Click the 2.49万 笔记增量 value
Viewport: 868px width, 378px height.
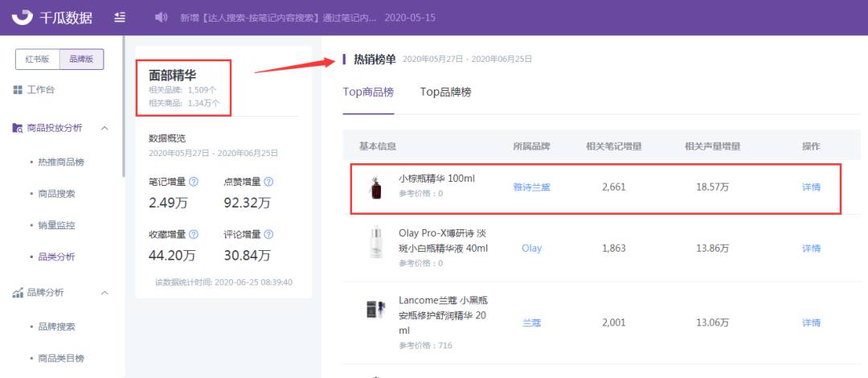168,203
